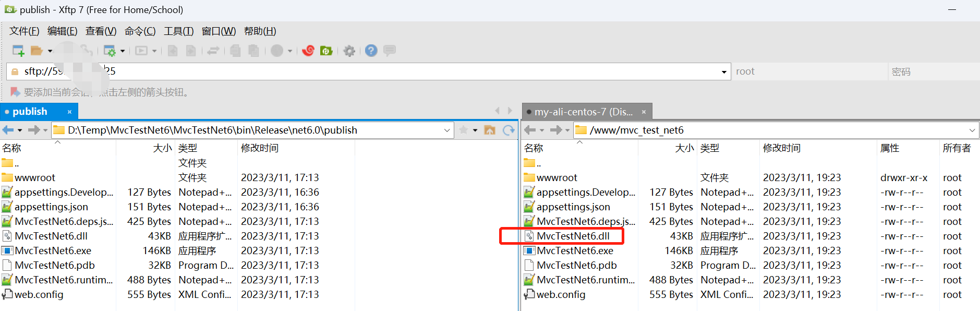Go back in the local pane

(8, 130)
